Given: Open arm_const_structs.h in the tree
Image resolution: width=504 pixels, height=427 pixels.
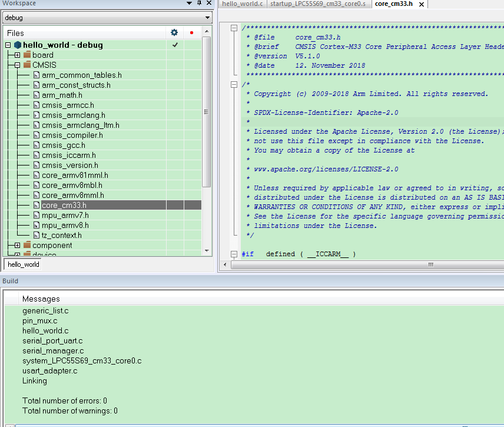Looking at the screenshot, I should coord(76,85).
